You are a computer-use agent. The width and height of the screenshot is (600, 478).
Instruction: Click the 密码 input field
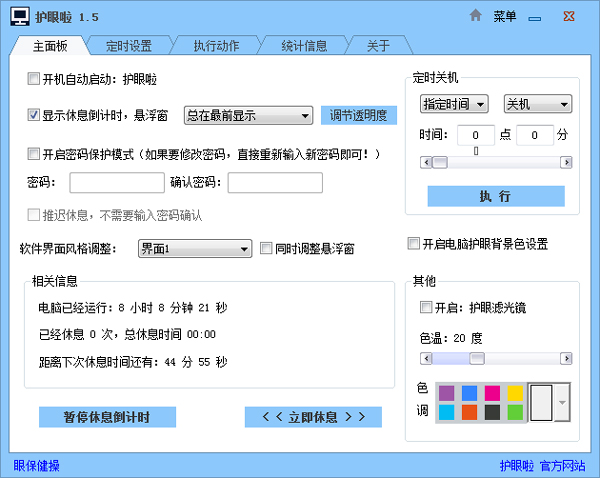pos(117,183)
